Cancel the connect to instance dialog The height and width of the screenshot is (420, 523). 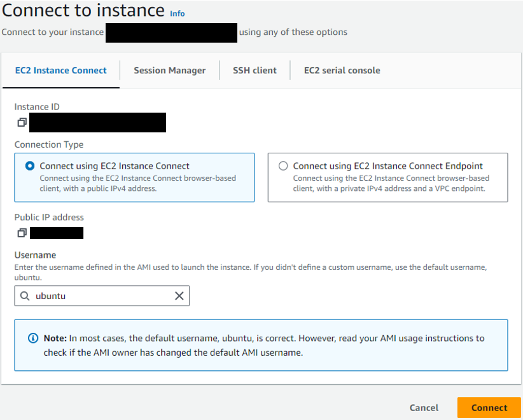(x=424, y=408)
